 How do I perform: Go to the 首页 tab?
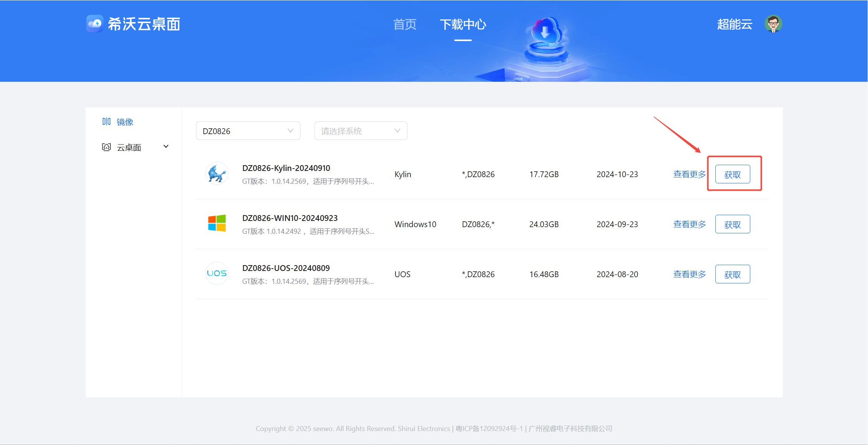[x=405, y=24]
